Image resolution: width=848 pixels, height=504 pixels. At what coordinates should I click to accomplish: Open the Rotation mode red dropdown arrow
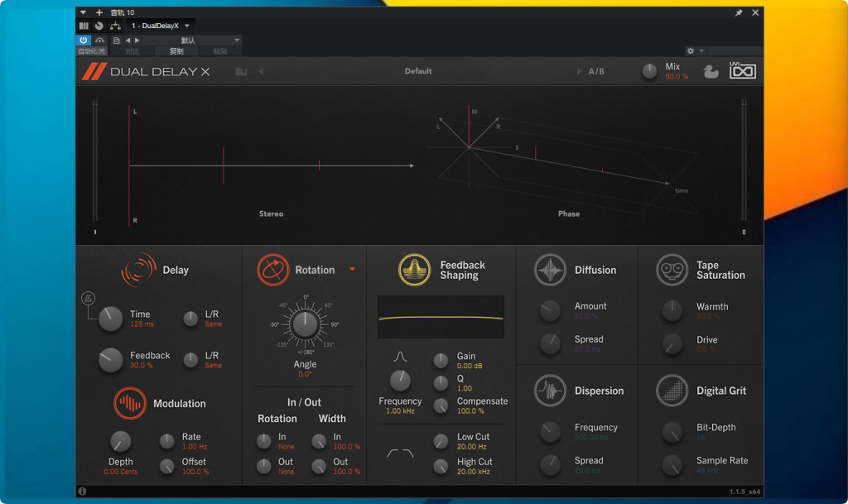click(352, 270)
